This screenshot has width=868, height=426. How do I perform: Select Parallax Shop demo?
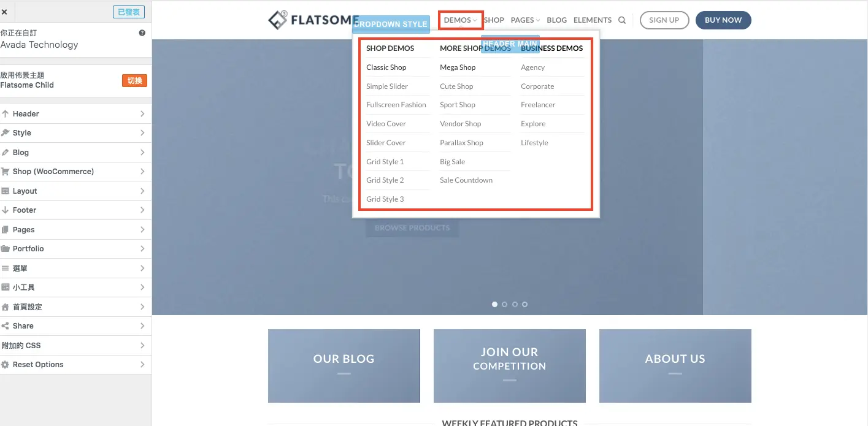point(462,143)
